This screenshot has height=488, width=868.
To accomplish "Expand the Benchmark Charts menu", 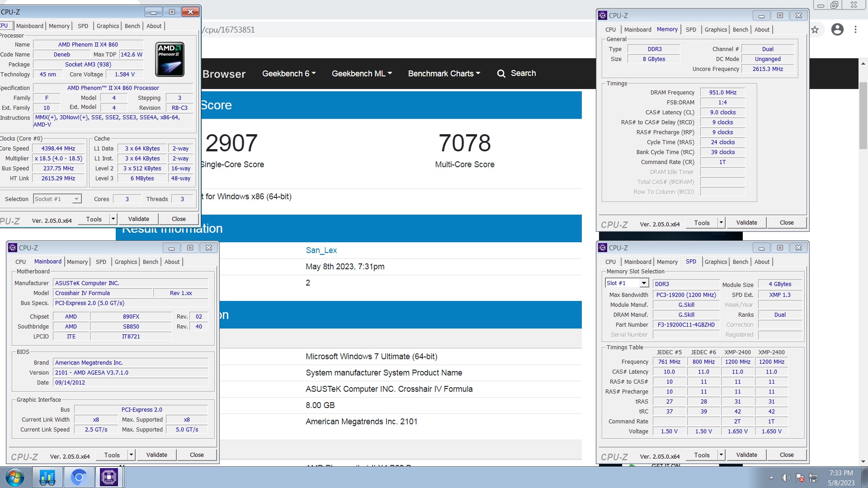I will coord(444,73).
